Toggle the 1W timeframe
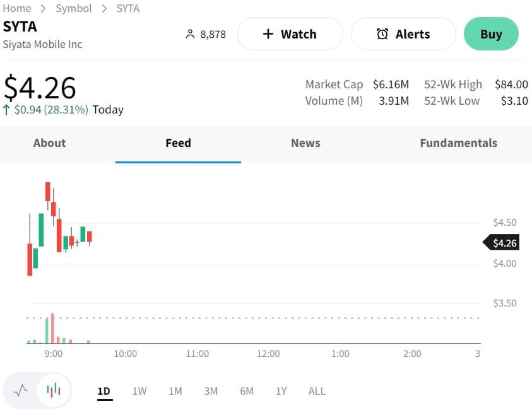532x413 pixels. (139, 390)
